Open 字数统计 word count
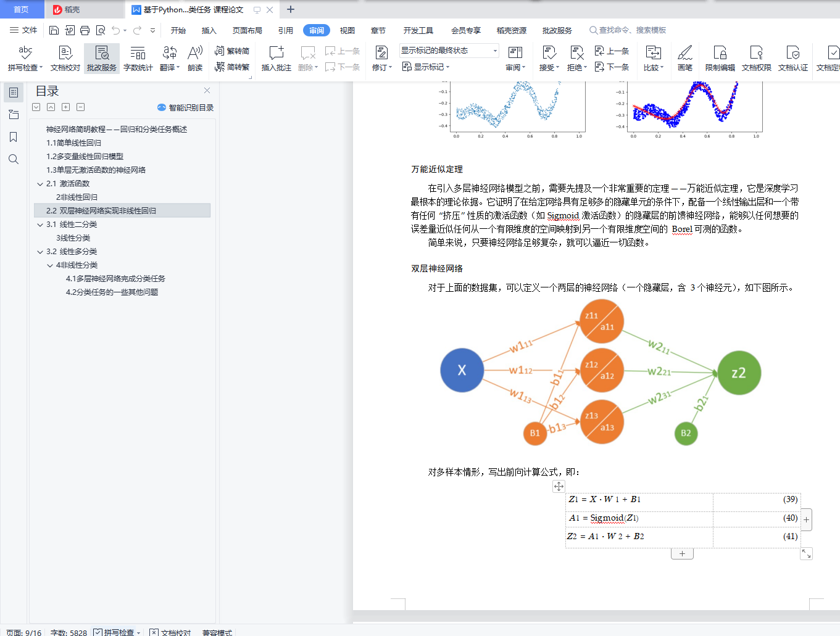 (138, 59)
